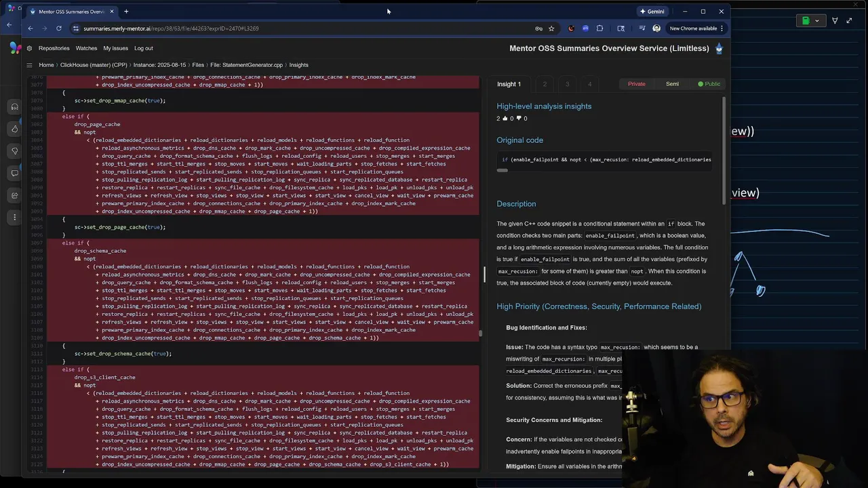This screenshot has width=868, height=488.
Task: Click the drop_s3_client_cache code line
Action: pos(104,378)
